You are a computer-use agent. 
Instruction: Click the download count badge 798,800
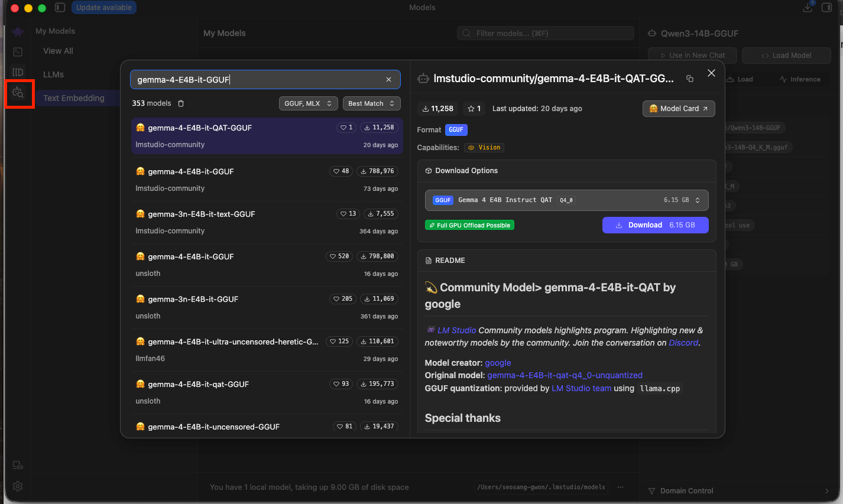click(x=377, y=256)
